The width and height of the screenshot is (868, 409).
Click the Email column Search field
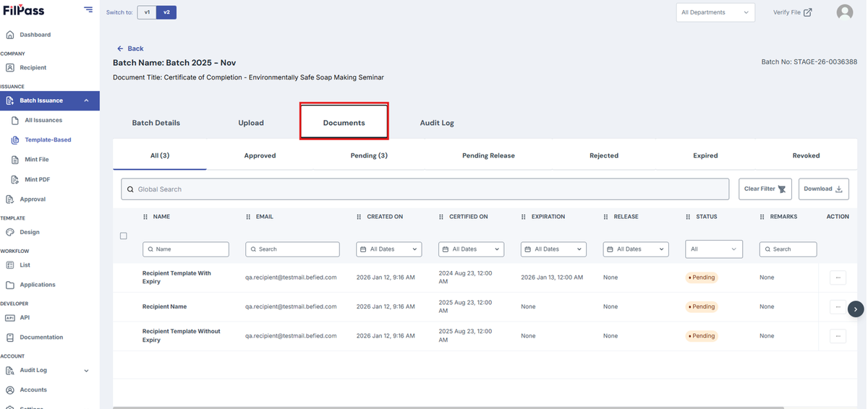(x=292, y=249)
